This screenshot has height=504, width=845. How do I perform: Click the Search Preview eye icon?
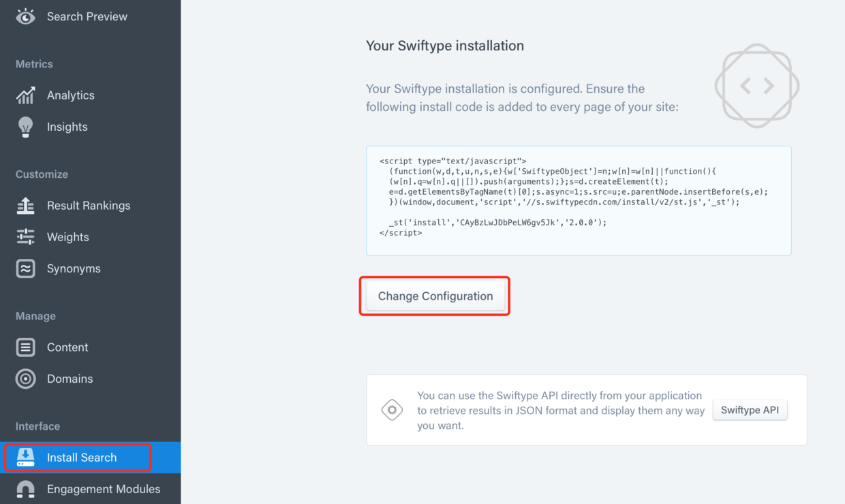[x=25, y=16]
